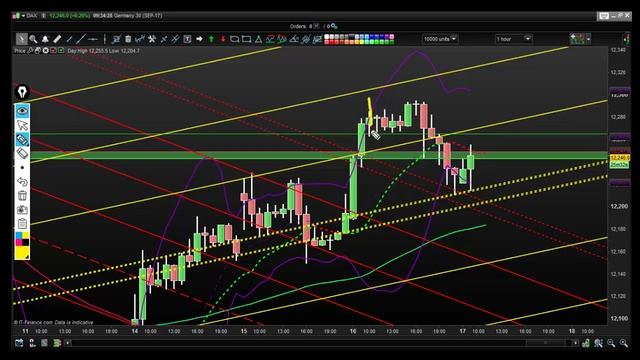Select the cursor pointer tool in top toolbar

(21, 39)
